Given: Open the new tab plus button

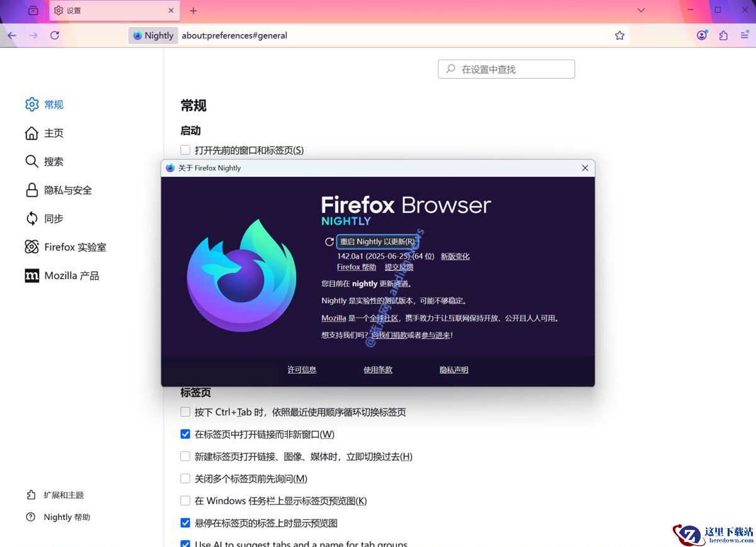Looking at the screenshot, I should pyautogui.click(x=193, y=11).
